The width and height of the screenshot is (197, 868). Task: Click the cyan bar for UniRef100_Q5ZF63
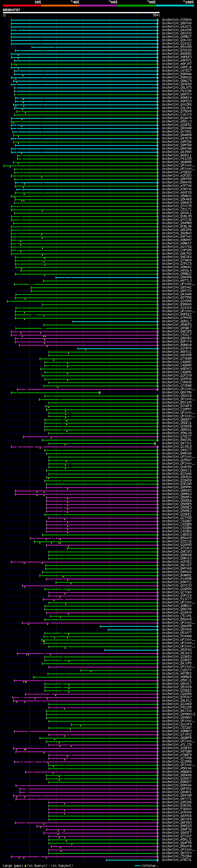[132, 650]
